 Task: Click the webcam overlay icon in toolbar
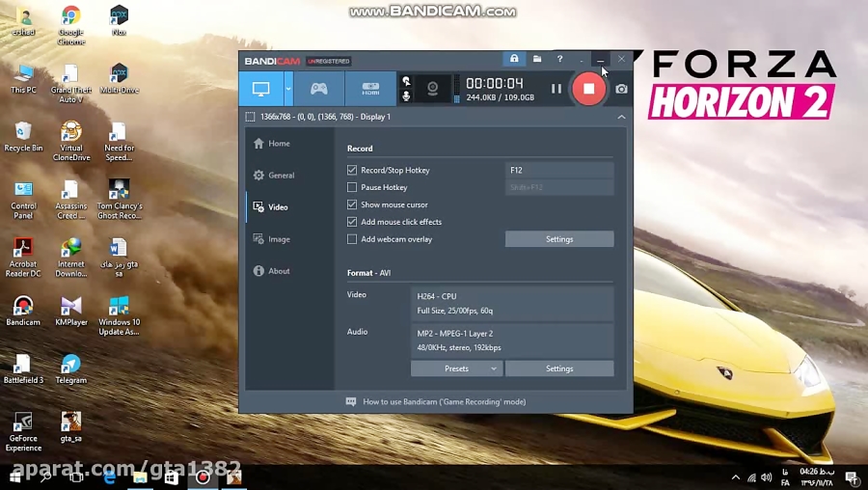click(432, 89)
